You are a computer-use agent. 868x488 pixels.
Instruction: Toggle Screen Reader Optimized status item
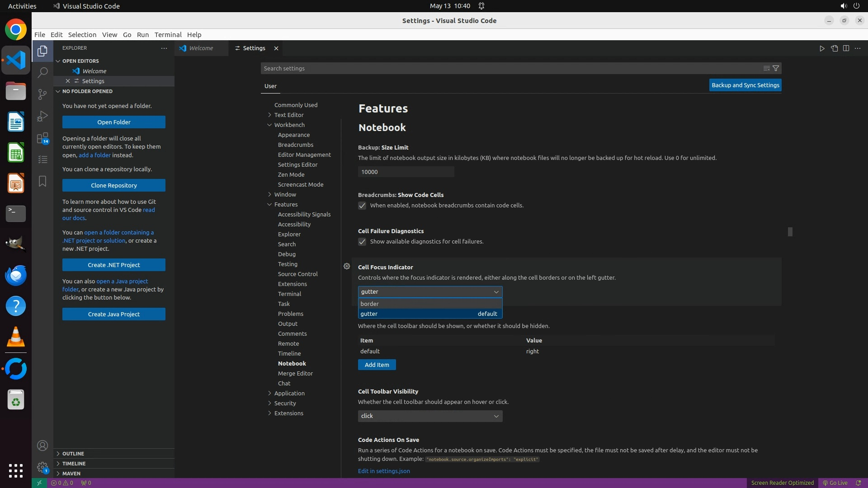pos(782,483)
